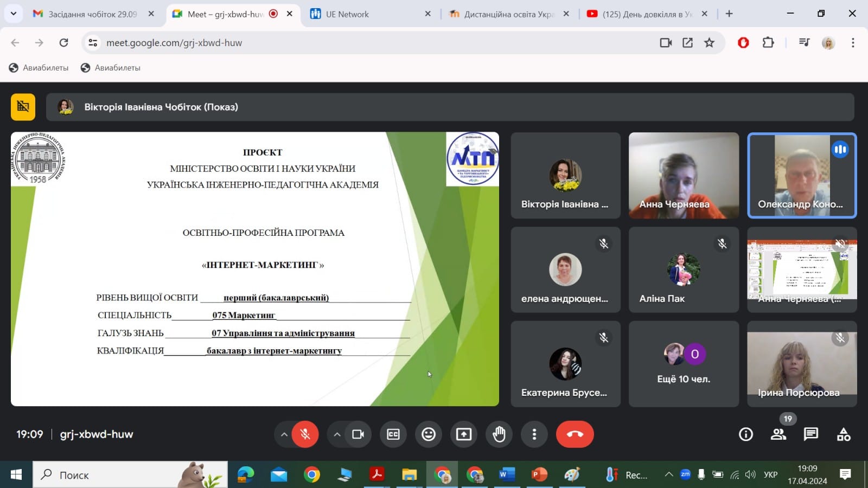Unmute the microphone

[305, 434]
